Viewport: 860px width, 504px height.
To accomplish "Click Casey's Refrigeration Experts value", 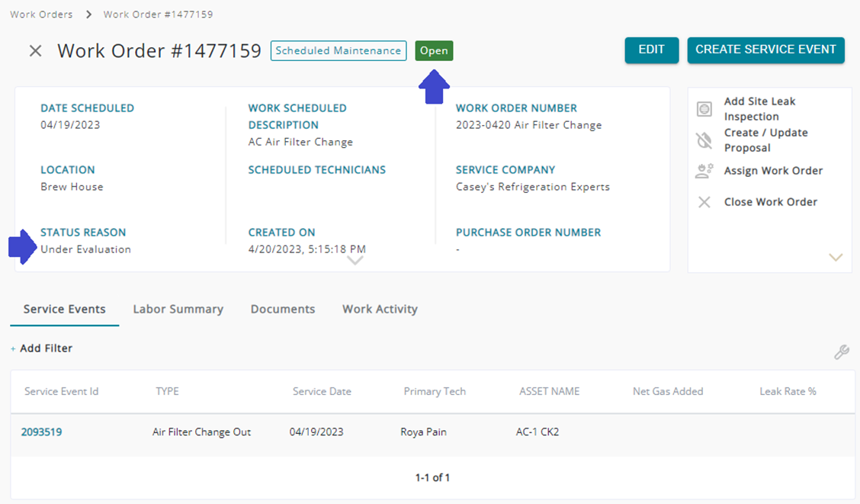I will coord(533,187).
